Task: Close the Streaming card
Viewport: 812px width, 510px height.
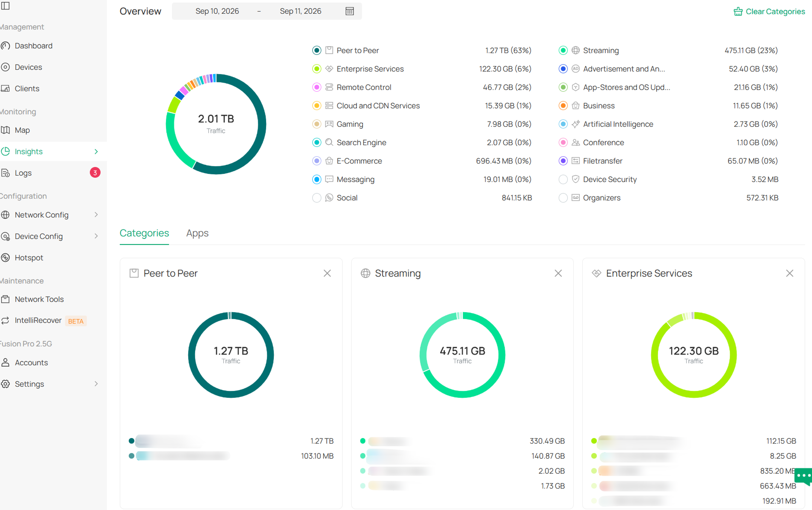Action: click(558, 273)
